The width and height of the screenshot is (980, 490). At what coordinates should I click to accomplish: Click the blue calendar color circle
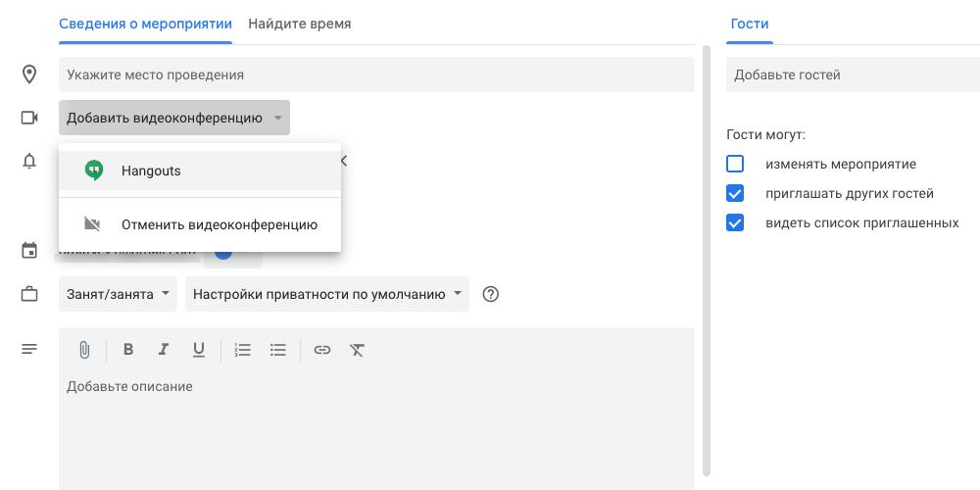tap(223, 255)
